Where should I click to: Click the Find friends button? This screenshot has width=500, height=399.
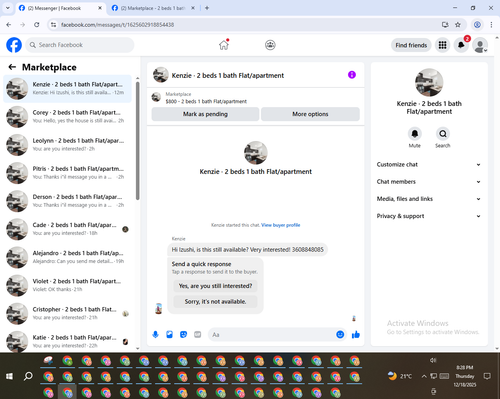411,45
